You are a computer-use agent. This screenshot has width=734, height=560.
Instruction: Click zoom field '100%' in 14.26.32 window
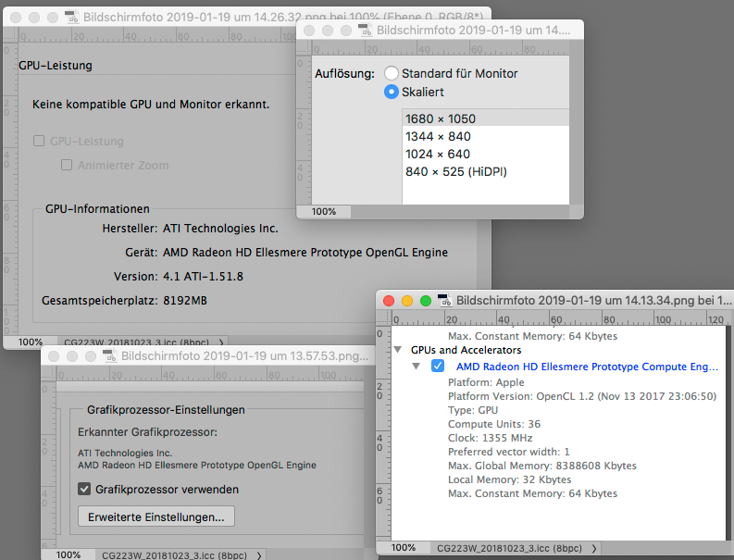point(31,342)
